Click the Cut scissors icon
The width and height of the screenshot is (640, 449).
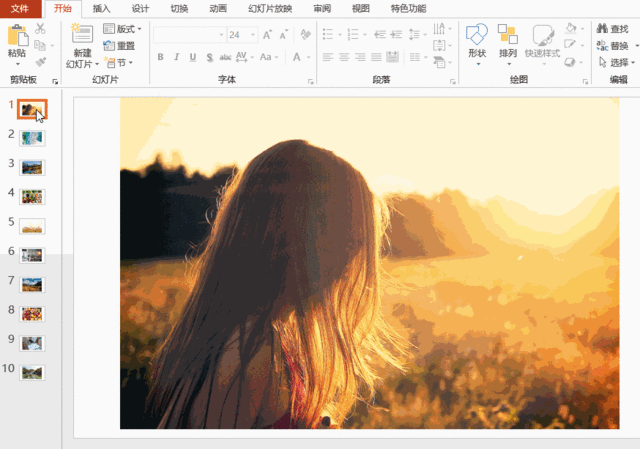pyautogui.click(x=41, y=29)
